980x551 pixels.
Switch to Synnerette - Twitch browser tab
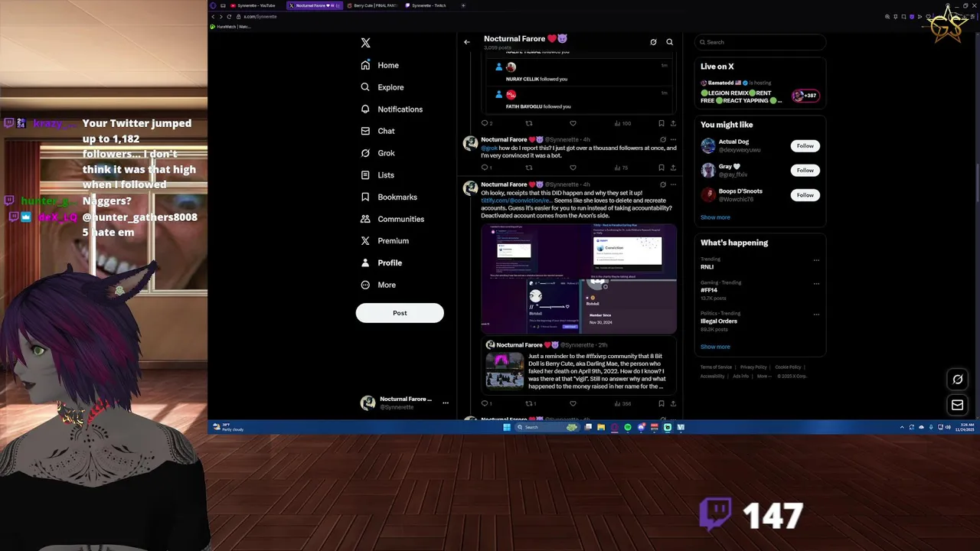pyautogui.click(x=430, y=5)
